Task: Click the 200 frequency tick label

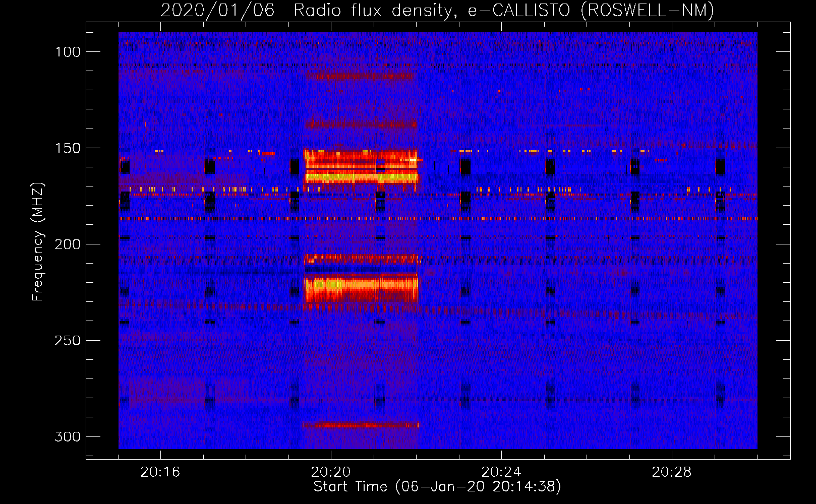Action: point(68,244)
